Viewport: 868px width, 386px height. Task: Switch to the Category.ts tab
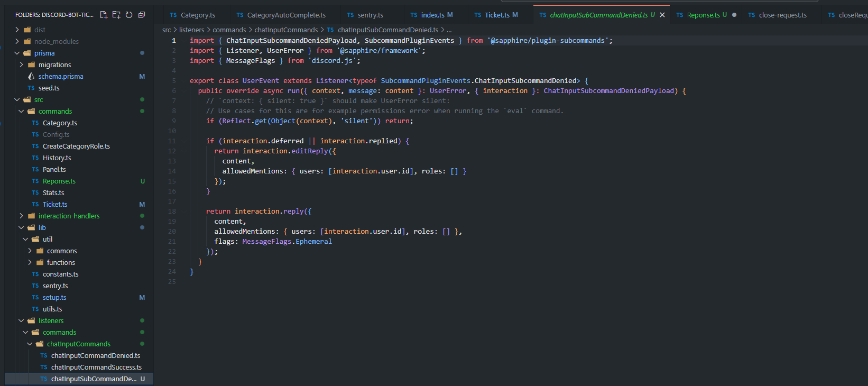coord(197,15)
